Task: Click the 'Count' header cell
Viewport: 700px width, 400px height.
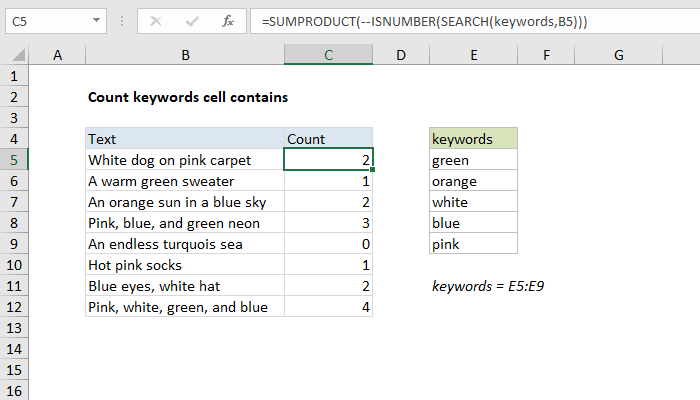Action: tap(328, 139)
